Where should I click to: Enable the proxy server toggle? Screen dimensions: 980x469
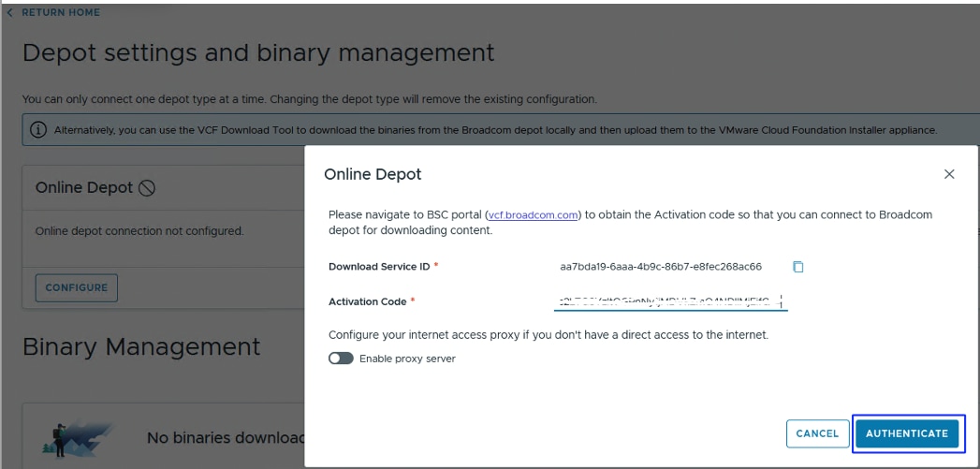[342, 359]
